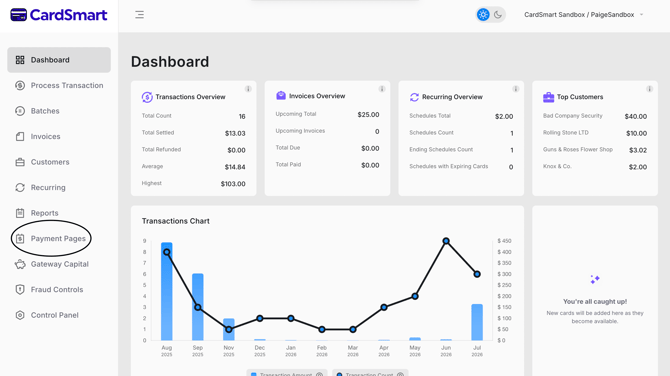Open Recurring in sidebar
The image size is (670, 376).
(x=59, y=188)
